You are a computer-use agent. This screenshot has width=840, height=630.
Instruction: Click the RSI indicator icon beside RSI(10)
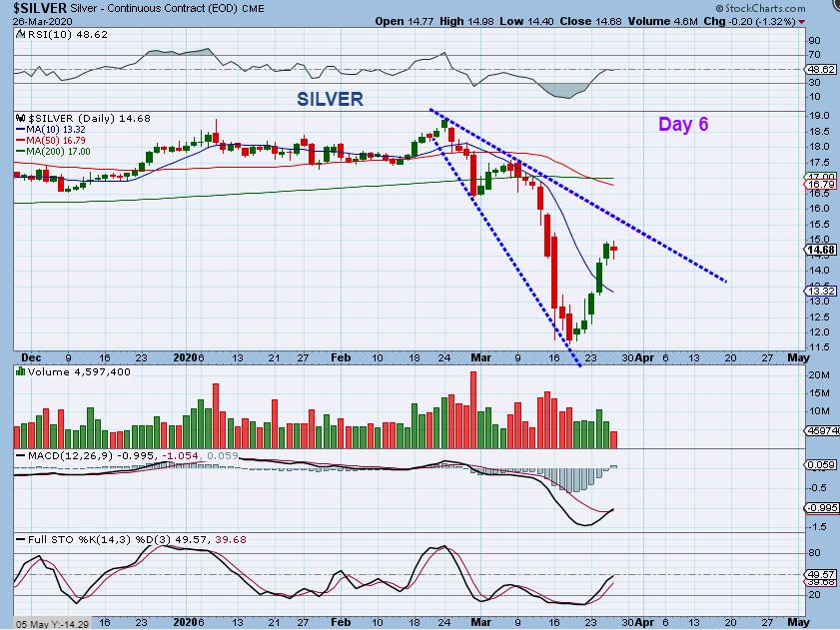pos(20,34)
